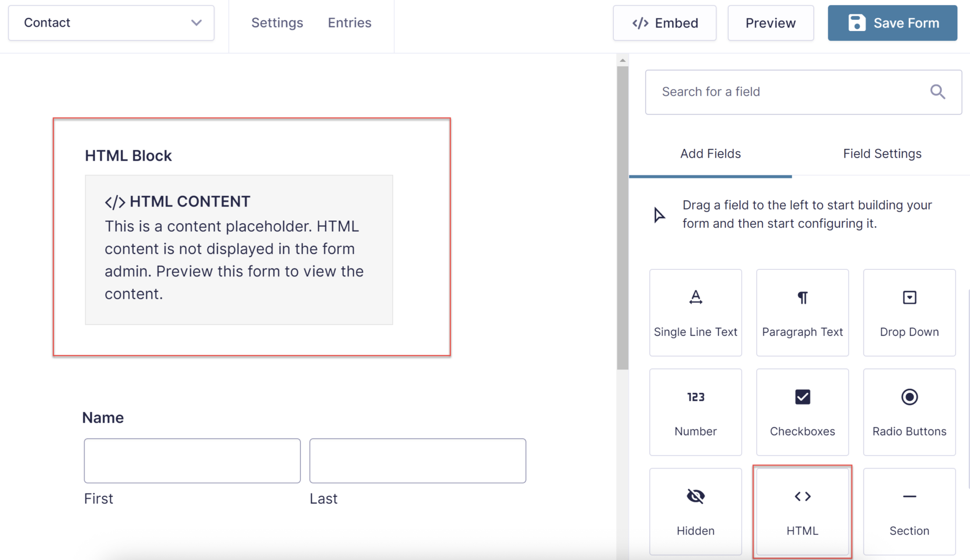Add a Paragraph Text field

coord(802,312)
